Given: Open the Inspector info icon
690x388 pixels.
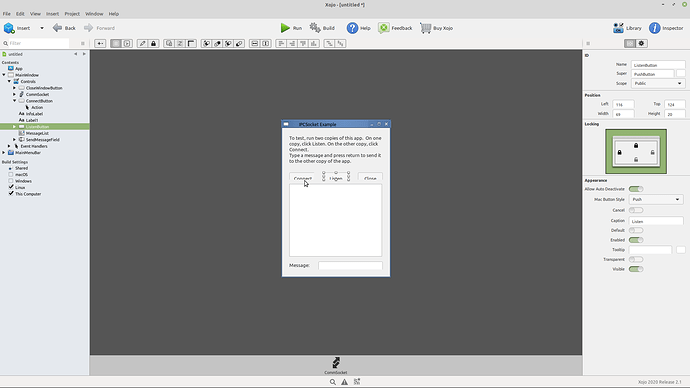Looking at the screenshot, I should click(x=654, y=28).
